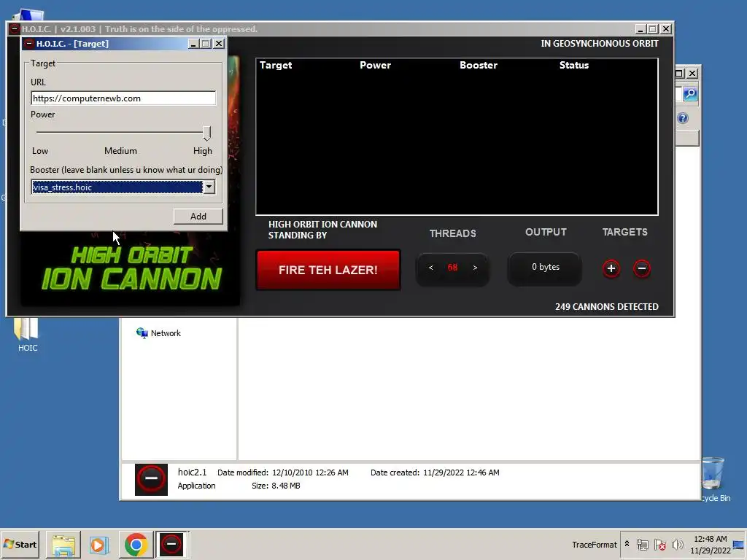This screenshot has width=747, height=560.
Task: Click the Medium label under Power slider
Action: [120, 151]
